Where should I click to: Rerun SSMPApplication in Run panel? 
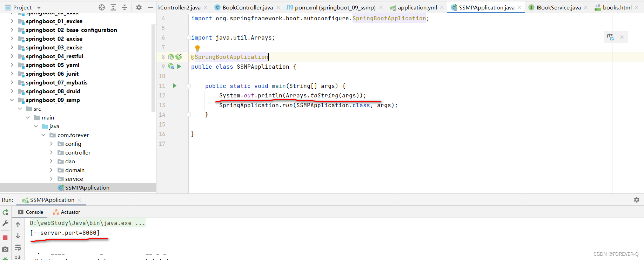(5, 212)
